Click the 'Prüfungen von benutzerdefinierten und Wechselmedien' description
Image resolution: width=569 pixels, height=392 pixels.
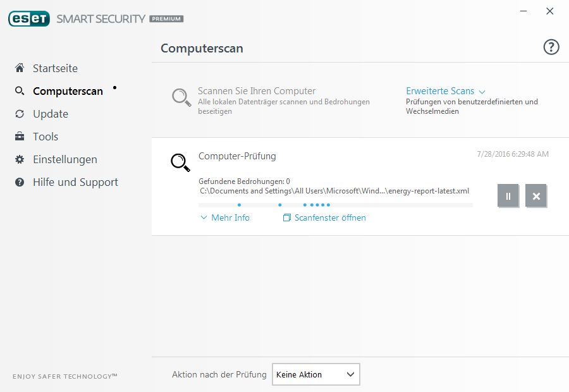coord(472,106)
